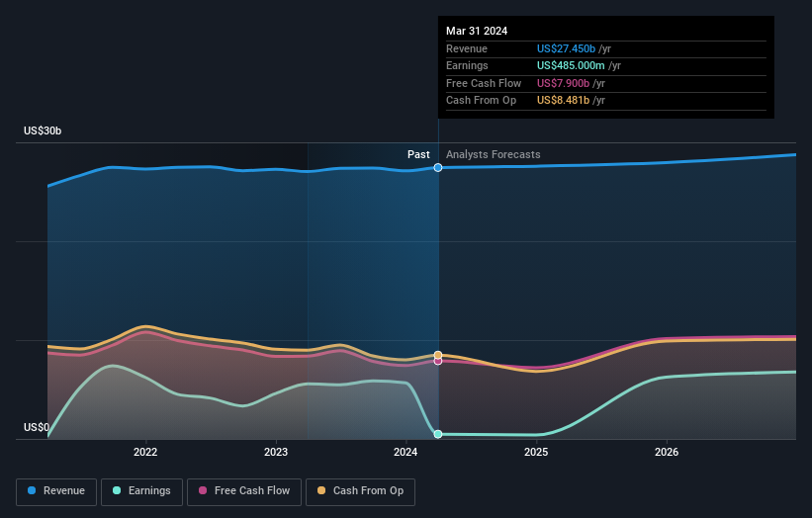Click the orange Cash From Op legend dot
The width and height of the screenshot is (812, 518).
[321, 490]
